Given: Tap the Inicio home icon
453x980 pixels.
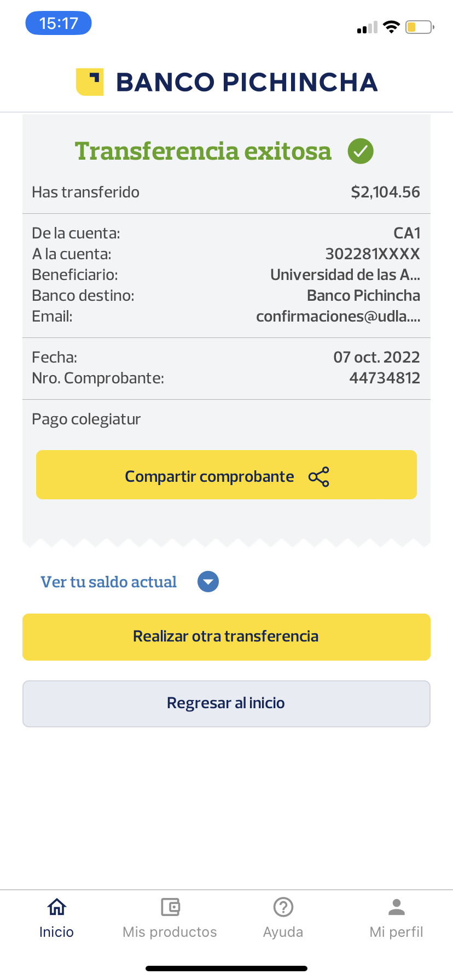Looking at the screenshot, I should (x=56, y=907).
